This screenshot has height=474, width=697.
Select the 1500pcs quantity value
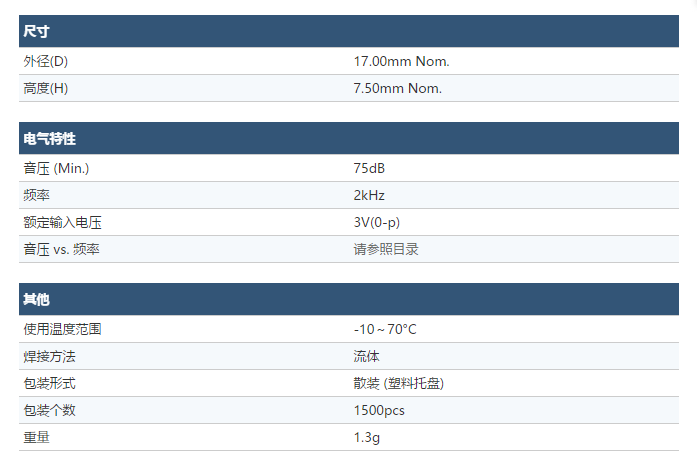tap(379, 410)
